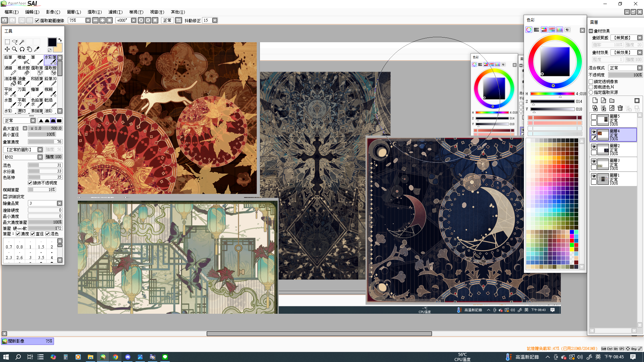Toggle 維持不透明度 checkbox

point(30,183)
